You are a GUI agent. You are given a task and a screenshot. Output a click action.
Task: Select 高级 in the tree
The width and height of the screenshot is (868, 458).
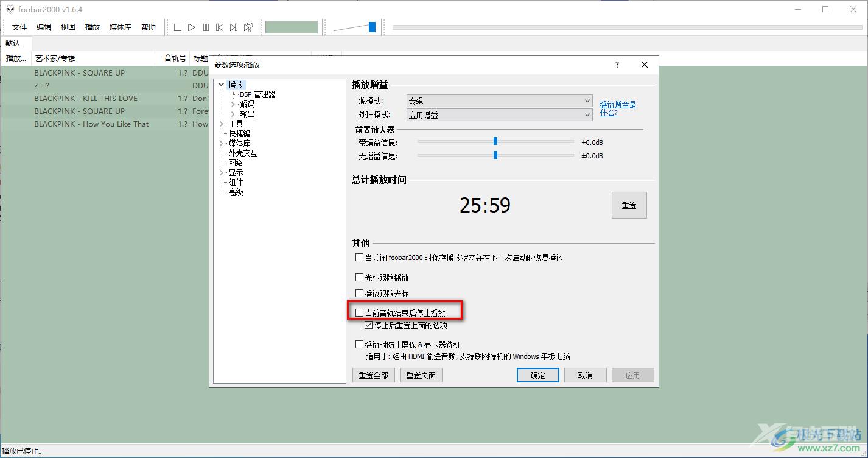pos(236,192)
